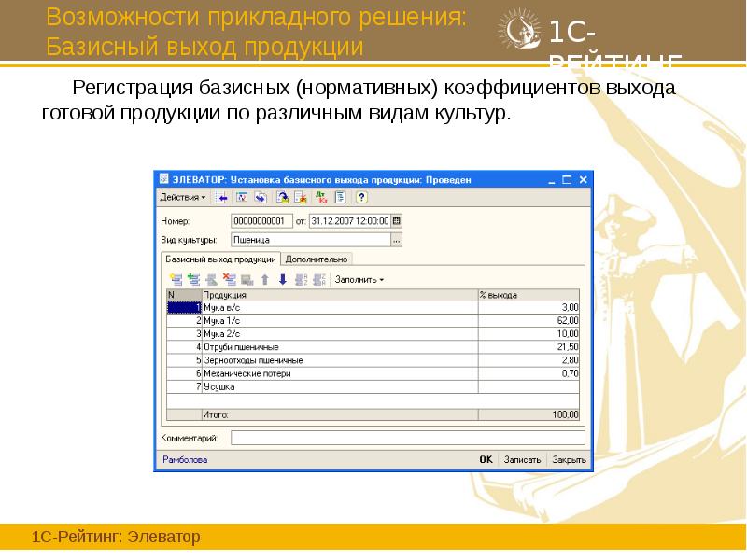Open the Заполнить dropdown
The width and height of the screenshot is (747, 560).
(x=358, y=280)
